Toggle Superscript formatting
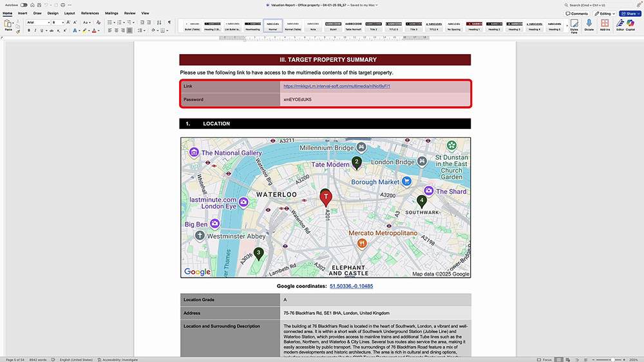Image resolution: width=644 pixels, height=362 pixels. point(64,30)
